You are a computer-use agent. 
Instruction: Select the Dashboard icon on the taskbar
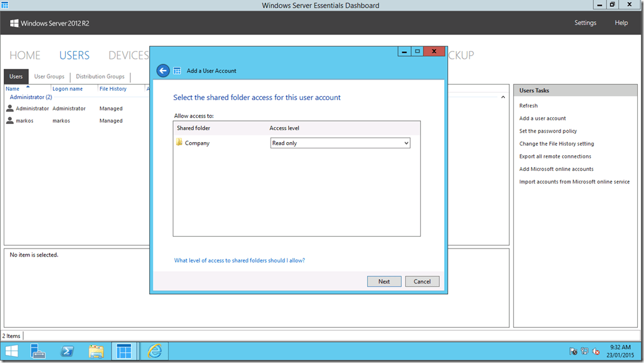click(125, 351)
